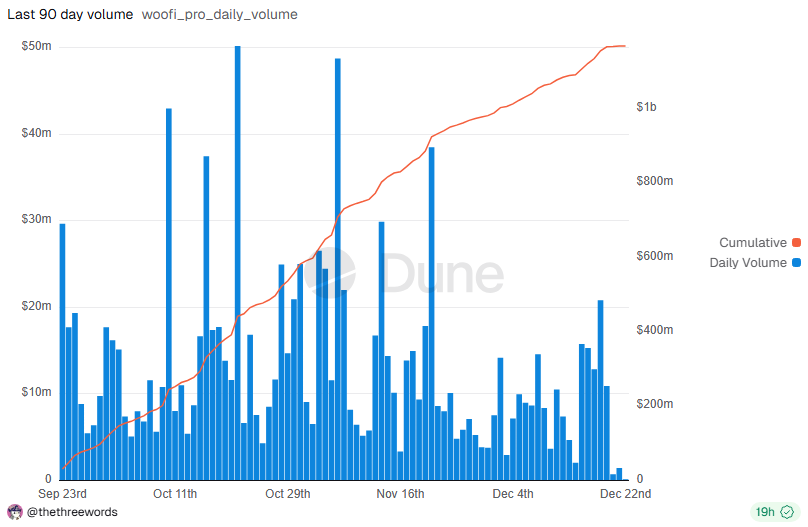This screenshot has height=527, width=808.
Task: Click the $1b right axis label
Action: coord(646,107)
